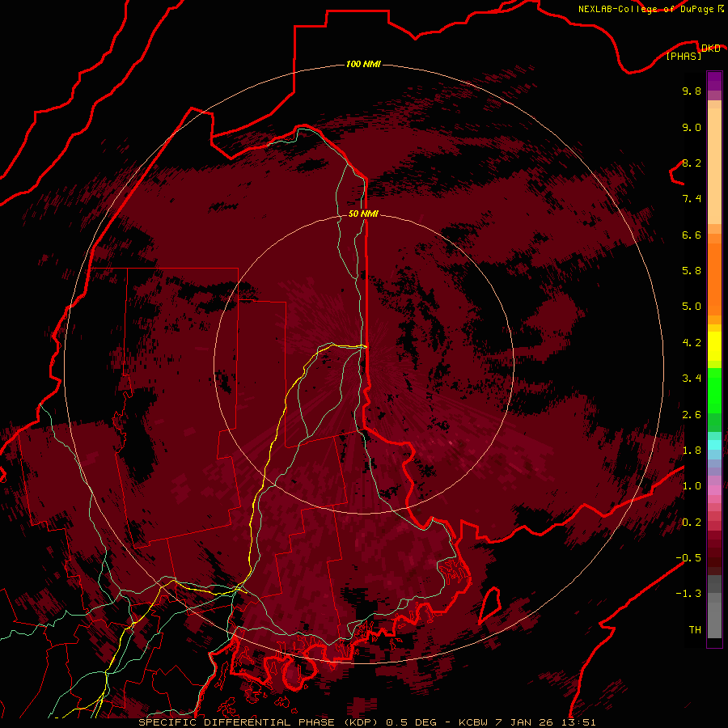728x728 pixels.
Task: Click the 2.6 value on the color scale
Action: [692, 414]
